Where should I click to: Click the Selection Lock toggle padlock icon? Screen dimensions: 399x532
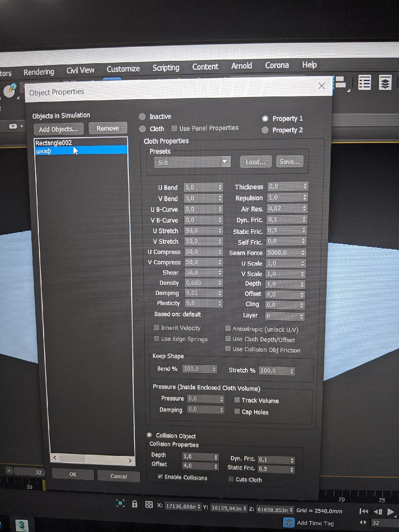coord(135,504)
